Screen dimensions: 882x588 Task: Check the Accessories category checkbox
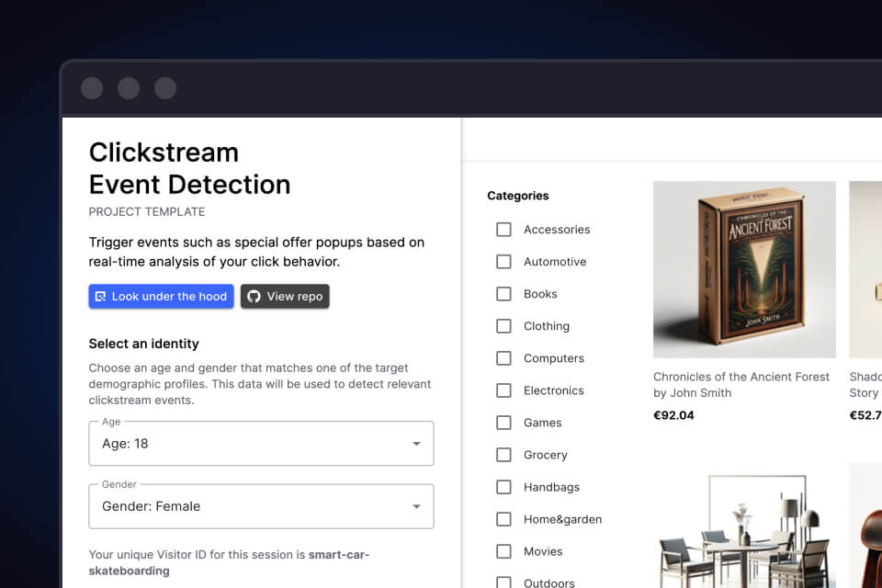coord(503,229)
